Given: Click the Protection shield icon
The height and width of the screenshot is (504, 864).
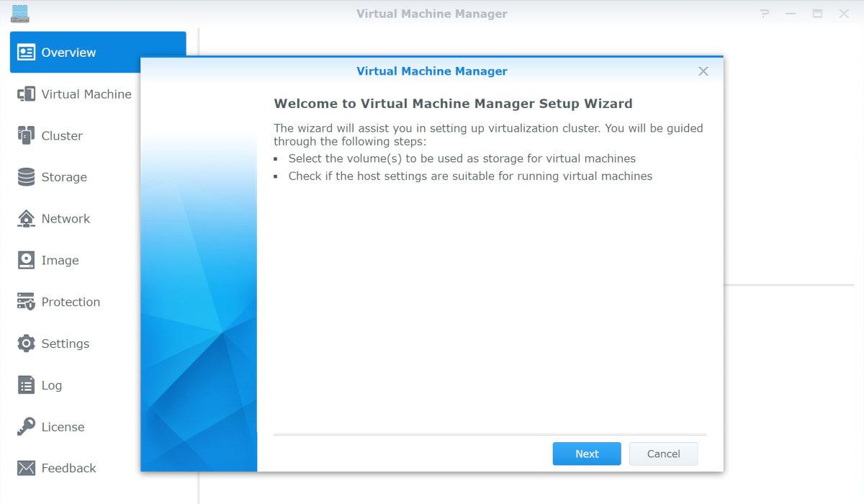Looking at the screenshot, I should click(26, 302).
